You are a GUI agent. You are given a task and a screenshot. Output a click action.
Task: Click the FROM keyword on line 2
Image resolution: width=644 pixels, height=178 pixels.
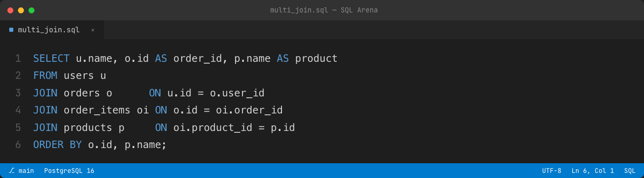45,76
